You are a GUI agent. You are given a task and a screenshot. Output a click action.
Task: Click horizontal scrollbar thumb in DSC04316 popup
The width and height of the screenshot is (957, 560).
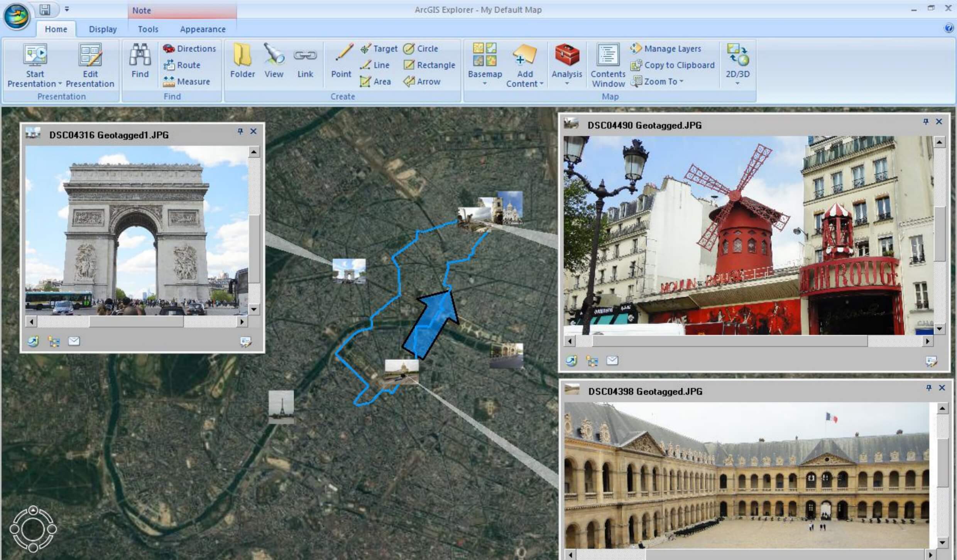[136, 321]
